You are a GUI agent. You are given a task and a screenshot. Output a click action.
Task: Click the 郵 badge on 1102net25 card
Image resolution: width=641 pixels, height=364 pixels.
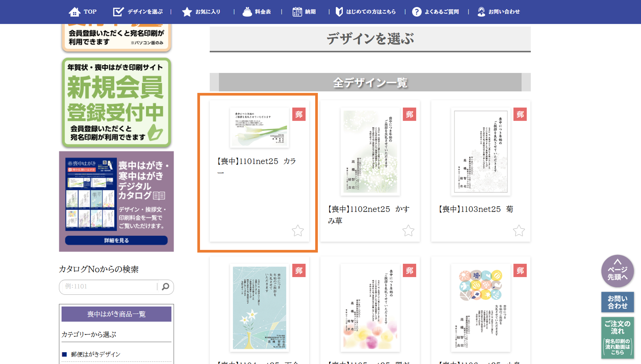click(409, 114)
